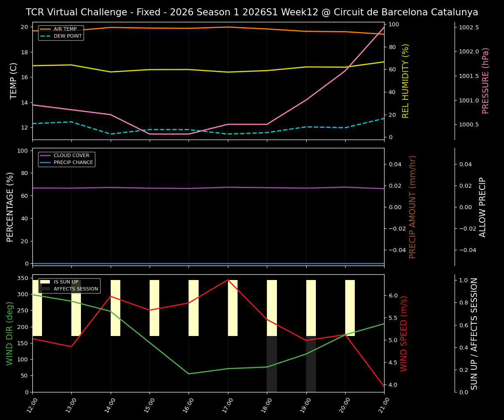Click the chart title text
The width and height of the screenshot is (504, 420).
252,12
